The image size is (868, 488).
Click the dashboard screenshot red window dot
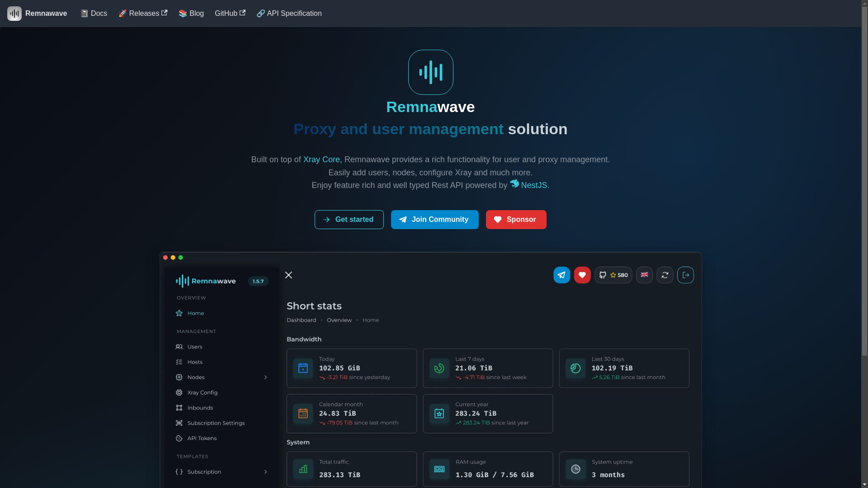(x=165, y=258)
